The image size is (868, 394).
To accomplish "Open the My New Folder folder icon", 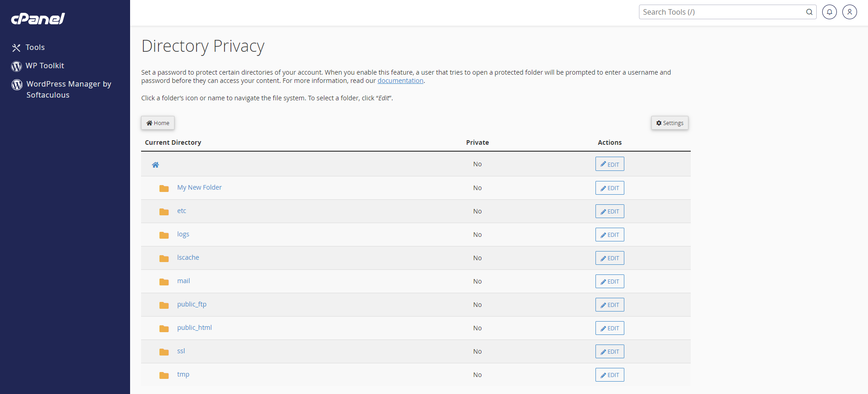I will pos(164,188).
